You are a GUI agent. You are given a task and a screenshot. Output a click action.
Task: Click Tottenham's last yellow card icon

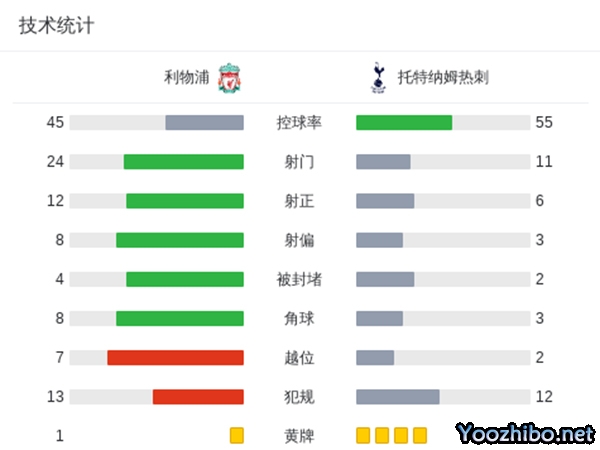(420, 435)
